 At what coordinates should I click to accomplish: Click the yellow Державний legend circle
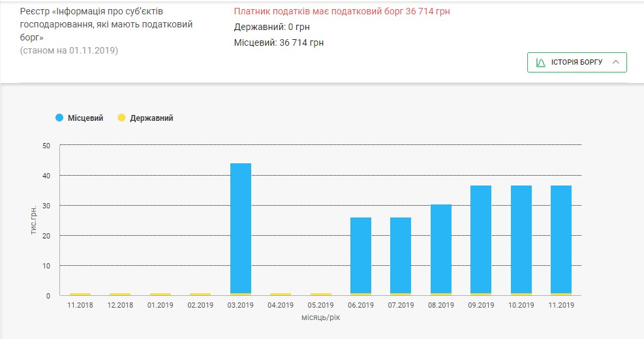[x=121, y=118]
